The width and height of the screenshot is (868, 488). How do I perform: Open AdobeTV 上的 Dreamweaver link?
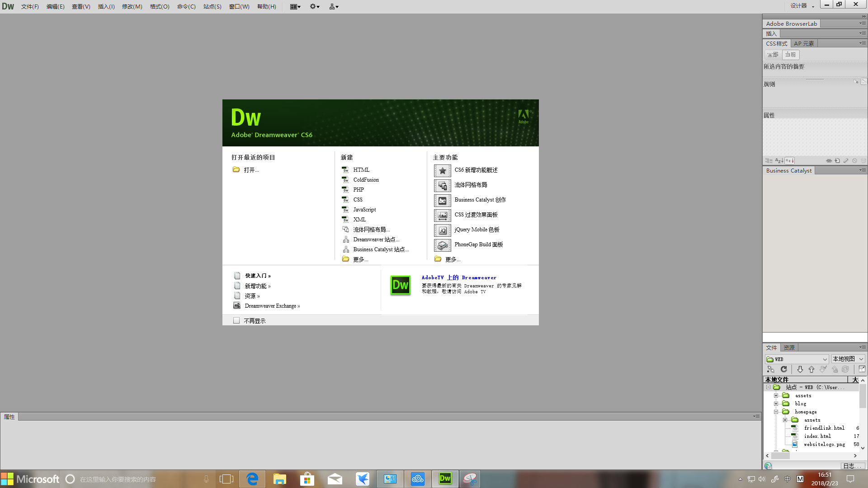459,277
